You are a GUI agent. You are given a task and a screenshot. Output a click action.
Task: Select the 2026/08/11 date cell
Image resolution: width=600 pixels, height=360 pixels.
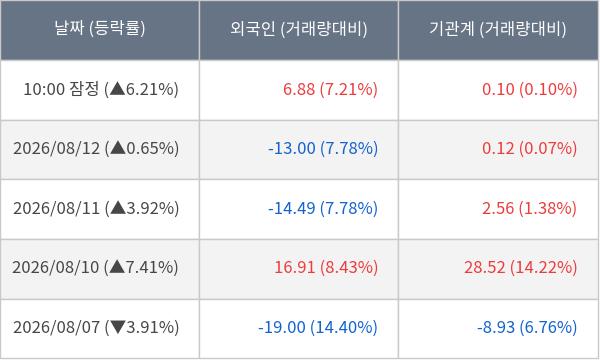tap(100, 209)
